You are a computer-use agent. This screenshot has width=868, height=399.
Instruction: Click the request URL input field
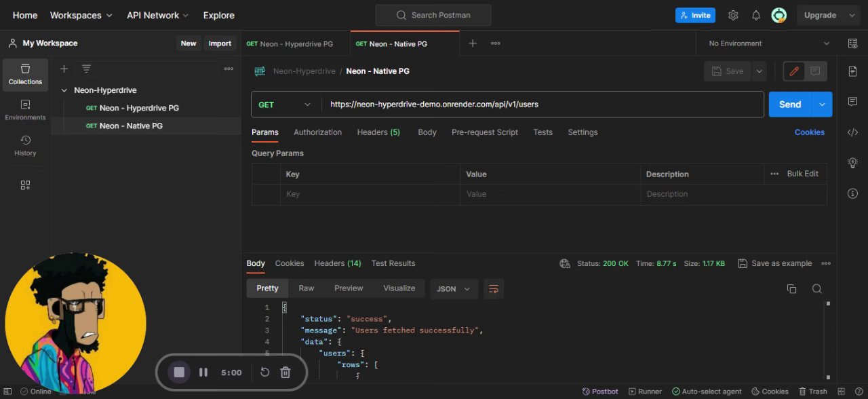coord(542,104)
